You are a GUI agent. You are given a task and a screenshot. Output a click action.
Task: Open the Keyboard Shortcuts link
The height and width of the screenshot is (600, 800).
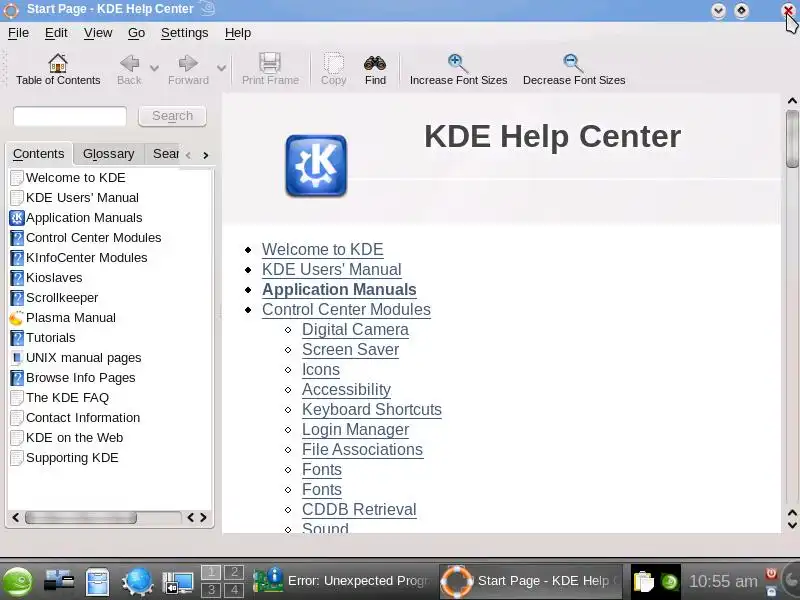pyautogui.click(x=372, y=410)
